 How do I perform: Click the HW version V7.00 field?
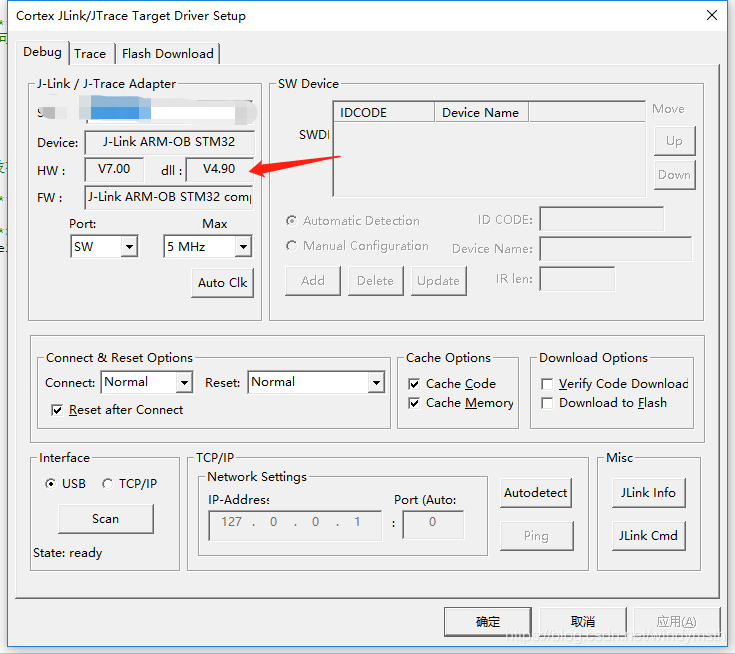[114, 169]
